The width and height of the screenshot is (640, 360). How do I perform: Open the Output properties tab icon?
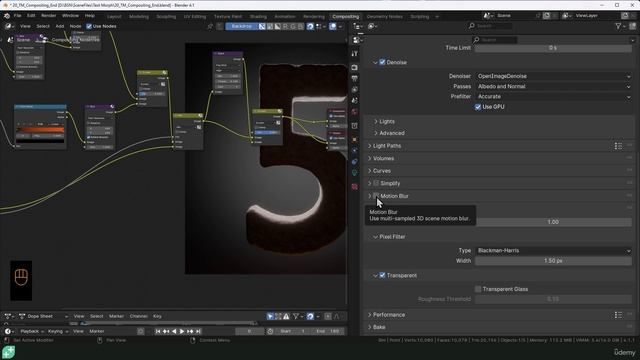(x=355, y=78)
